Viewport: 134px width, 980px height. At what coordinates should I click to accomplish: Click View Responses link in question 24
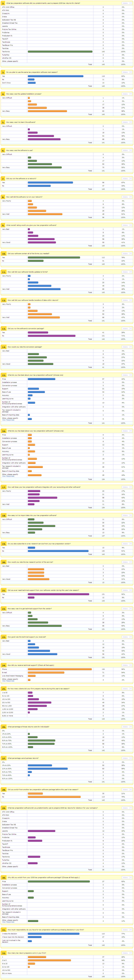(x=8, y=681)
